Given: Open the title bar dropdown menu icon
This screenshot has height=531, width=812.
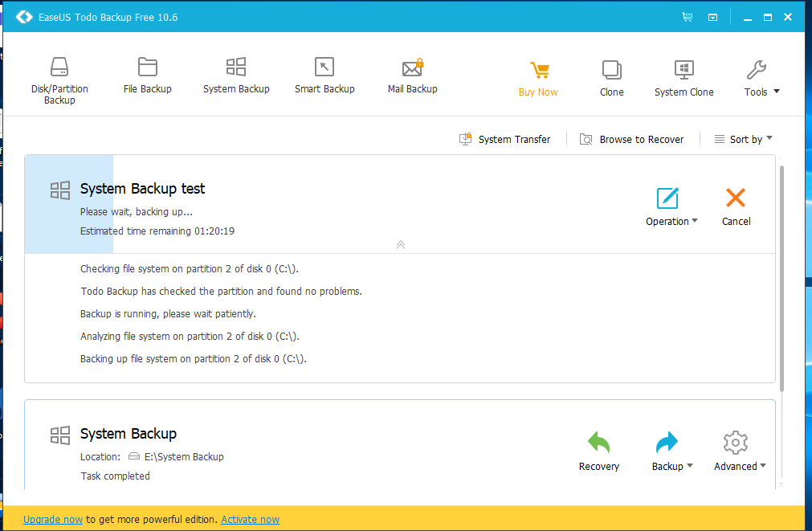Looking at the screenshot, I should (x=713, y=17).
